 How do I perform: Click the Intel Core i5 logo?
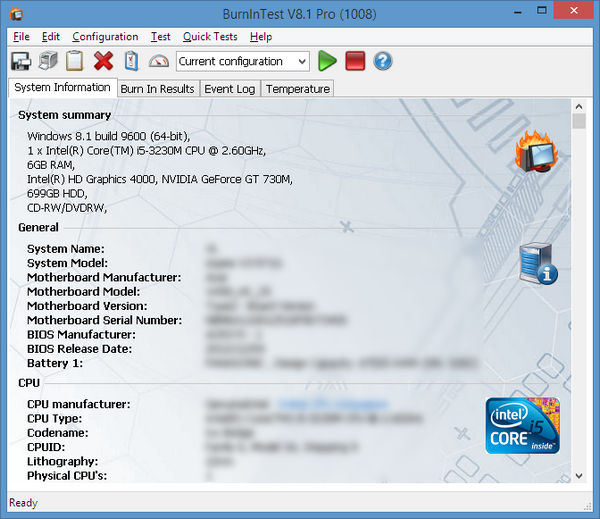[522, 426]
